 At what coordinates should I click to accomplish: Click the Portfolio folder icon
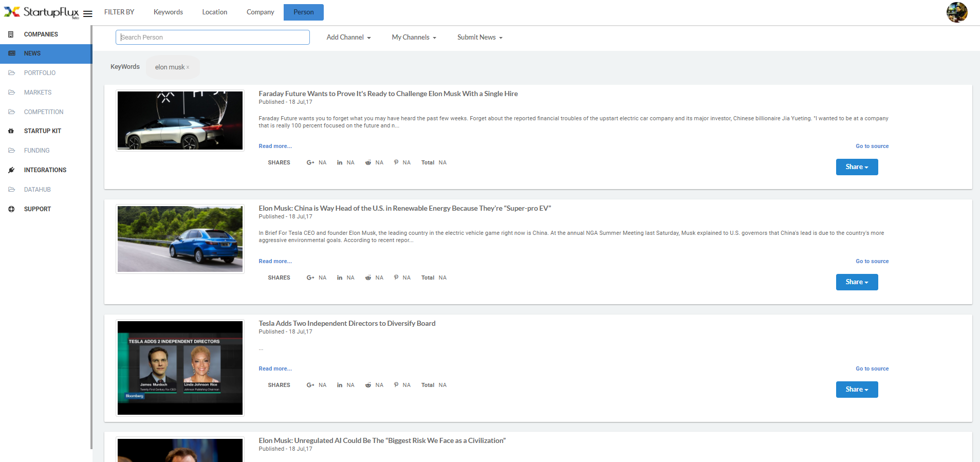point(11,73)
